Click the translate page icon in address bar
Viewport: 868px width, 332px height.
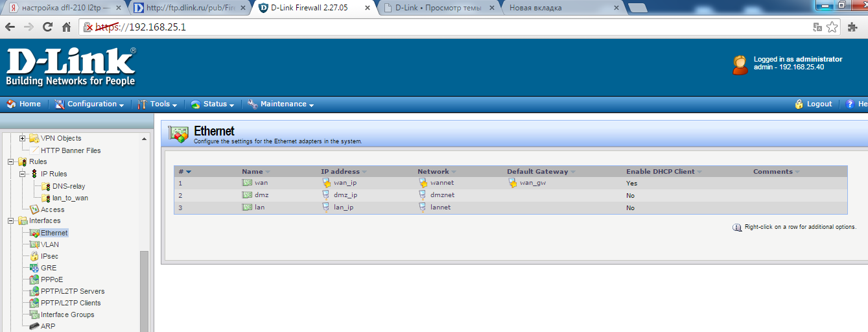point(818,27)
